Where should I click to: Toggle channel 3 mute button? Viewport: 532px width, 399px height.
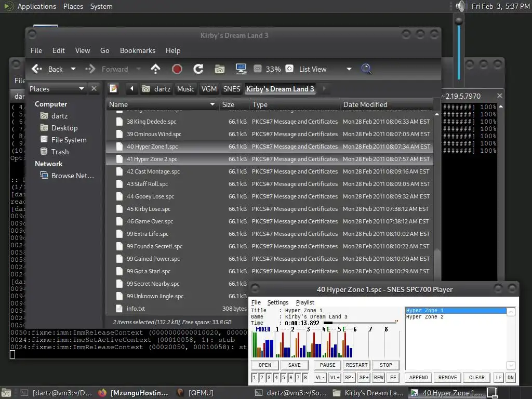[x=269, y=377]
